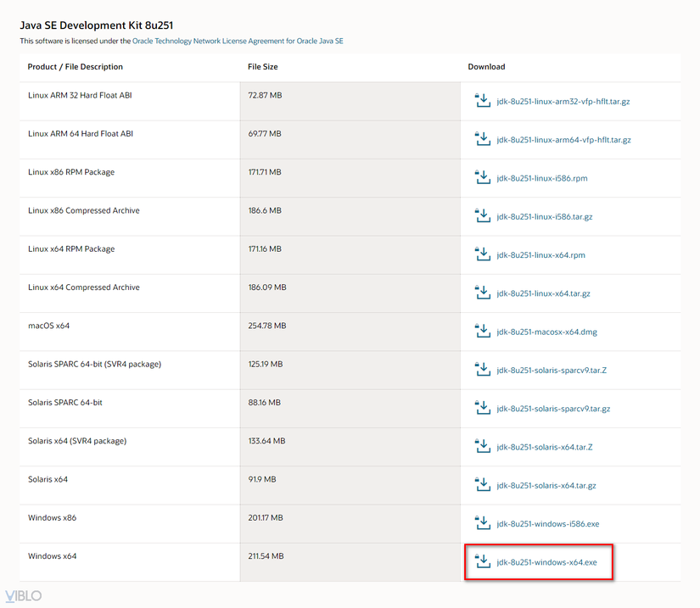Click download icon for solaris-sparcv9.tar.Z
The image size is (700, 608).
coord(482,370)
